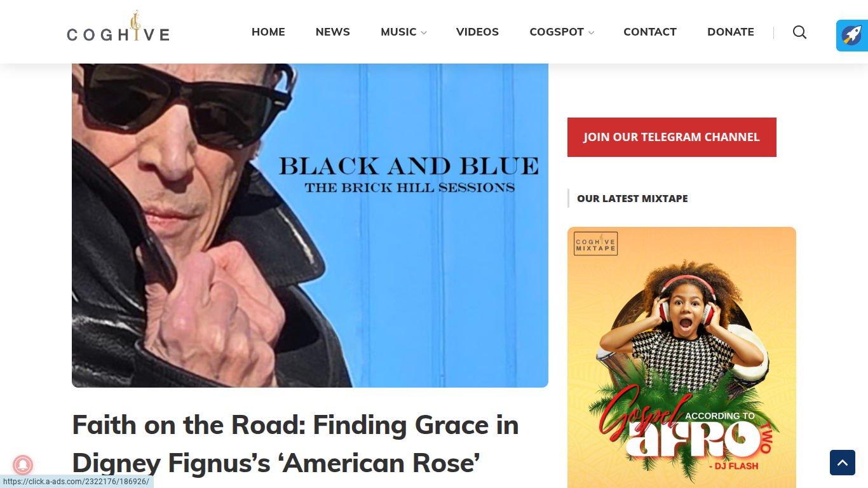Open the Gospel According to Afro mixtape cover
Screen dimensions: 868x488
pos(682,357)
